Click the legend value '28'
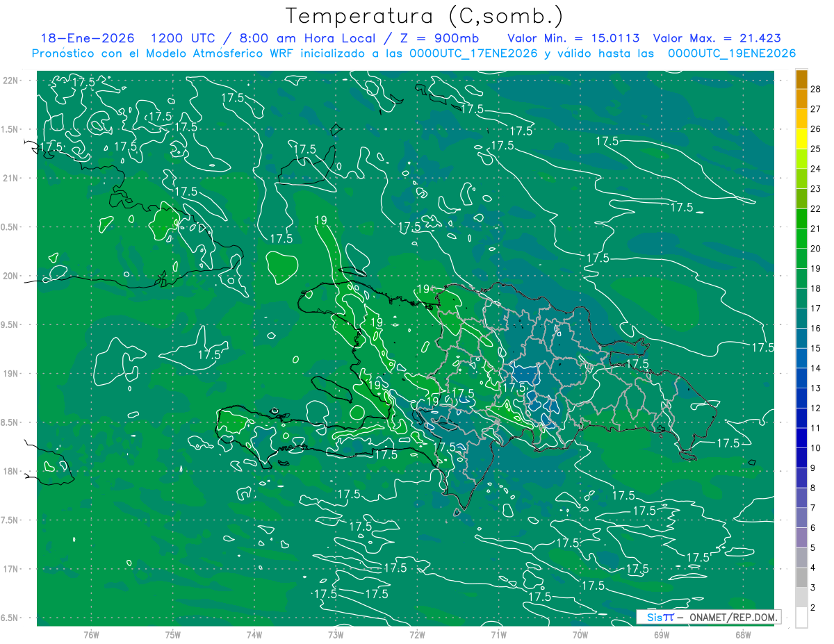 point(816,89)
